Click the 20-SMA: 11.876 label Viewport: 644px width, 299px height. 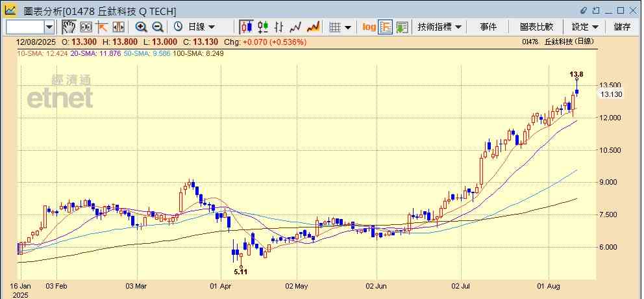point(95,53)
